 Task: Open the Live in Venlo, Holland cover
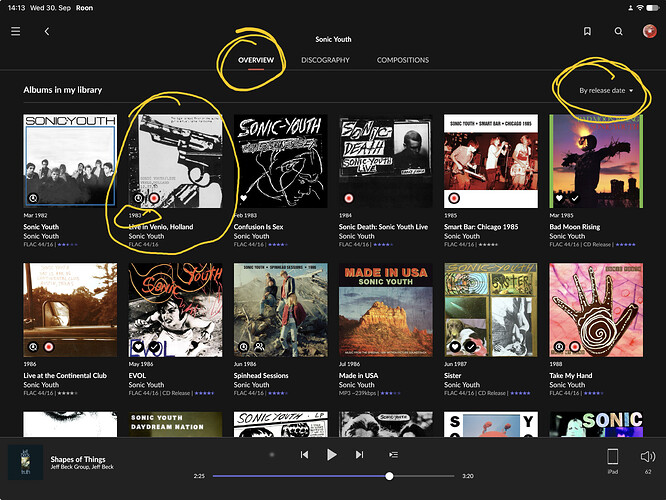click(x=175, y=161)
